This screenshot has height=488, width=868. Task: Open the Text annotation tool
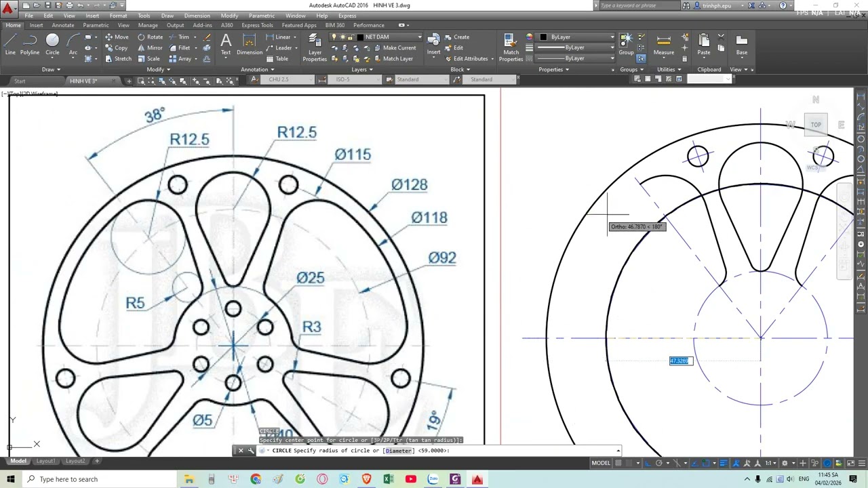pyautogui.click(x=226, y=43)
